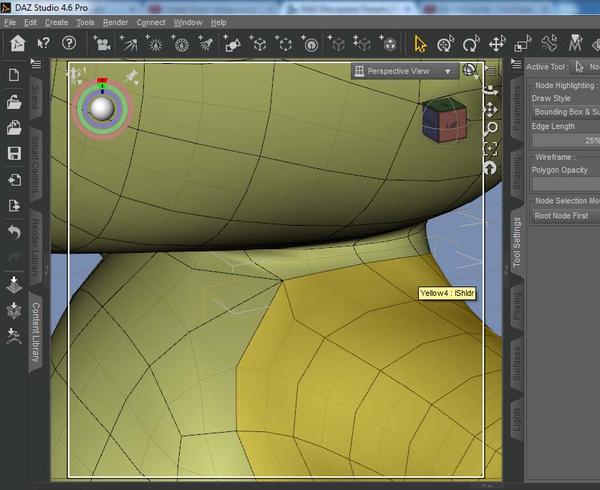
Task: Toggle the pin icon in viewport corner
Action: pyautogui.click(x=132, y=77)
